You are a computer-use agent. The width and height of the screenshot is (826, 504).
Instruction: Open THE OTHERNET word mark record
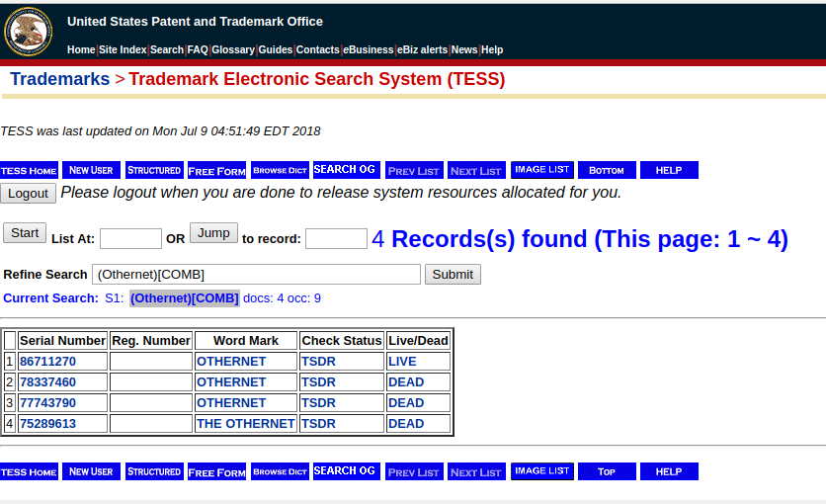click(x=245, y=424)
